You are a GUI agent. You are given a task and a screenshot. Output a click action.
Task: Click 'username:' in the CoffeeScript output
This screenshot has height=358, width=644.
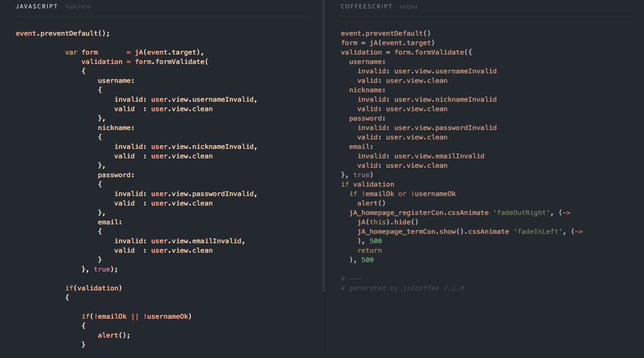pyautogui.click(x=368, y=62)
